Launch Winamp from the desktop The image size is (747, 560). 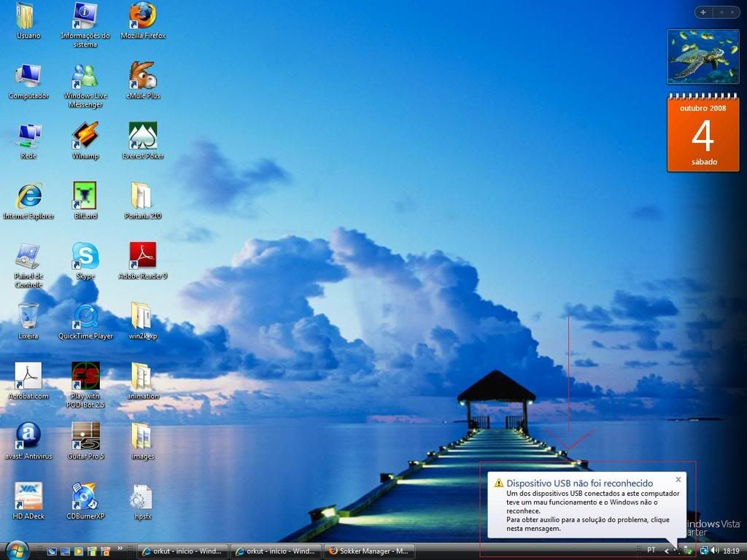click(85, 136)
